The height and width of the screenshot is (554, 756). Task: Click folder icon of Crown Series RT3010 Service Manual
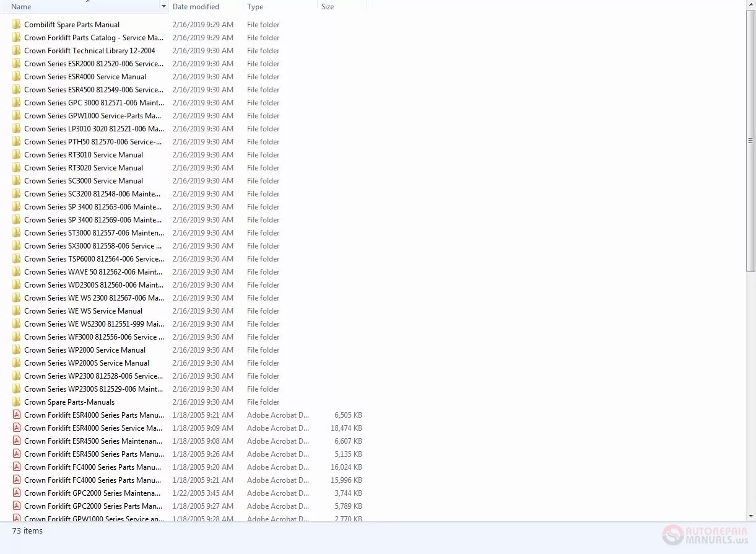pyautogui.click(x=17, y=155)
